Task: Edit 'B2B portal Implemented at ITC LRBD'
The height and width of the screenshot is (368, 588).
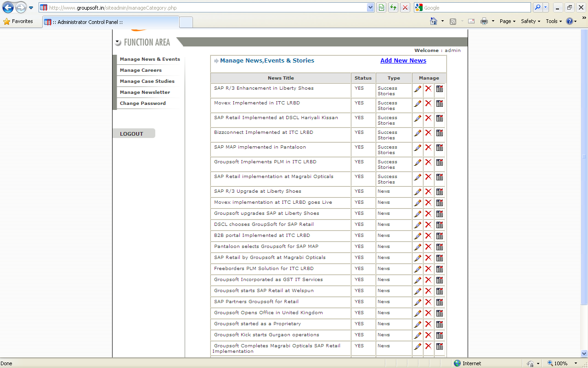Action: click(418, 236)
